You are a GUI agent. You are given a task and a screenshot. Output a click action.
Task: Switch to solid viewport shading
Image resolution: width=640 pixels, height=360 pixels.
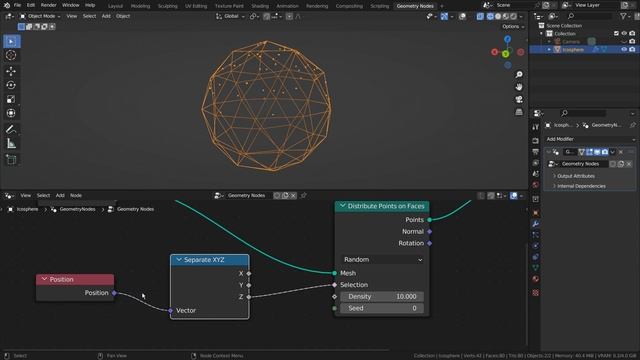(x=498, y=16)
